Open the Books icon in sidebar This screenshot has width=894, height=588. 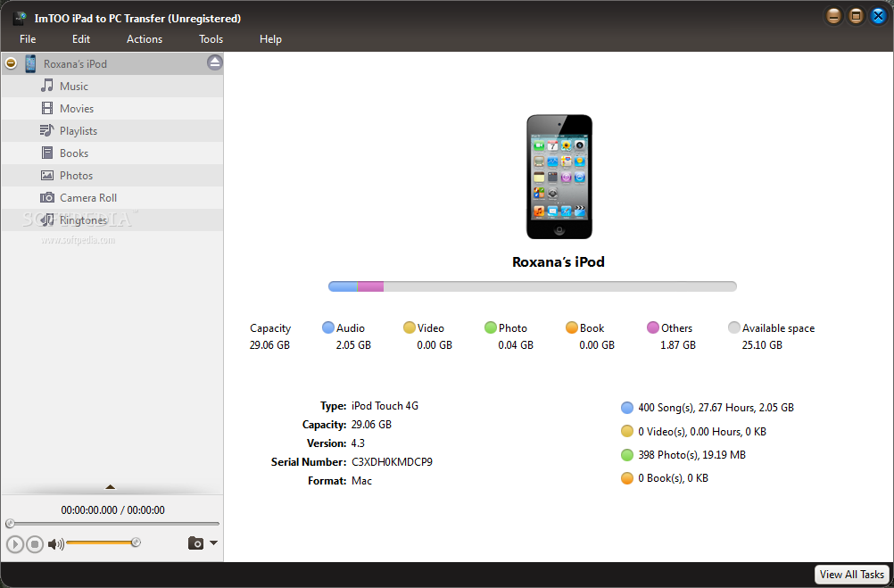[47, 153]
